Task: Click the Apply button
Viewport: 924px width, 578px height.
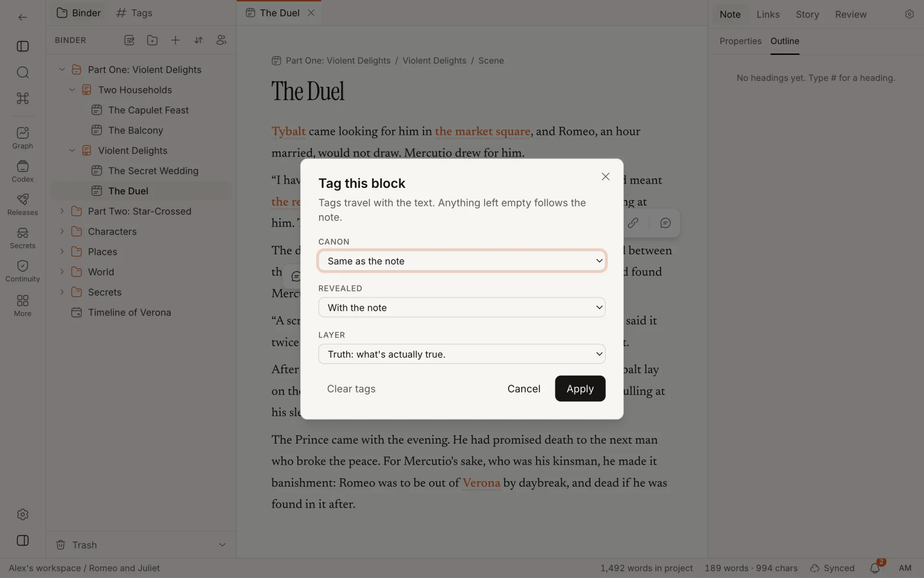Action: point(580,389)
